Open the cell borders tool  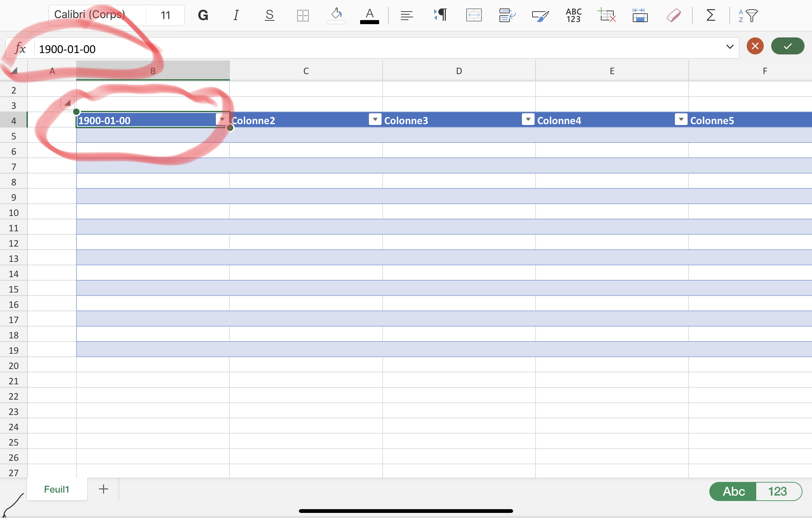pos(303,15)
